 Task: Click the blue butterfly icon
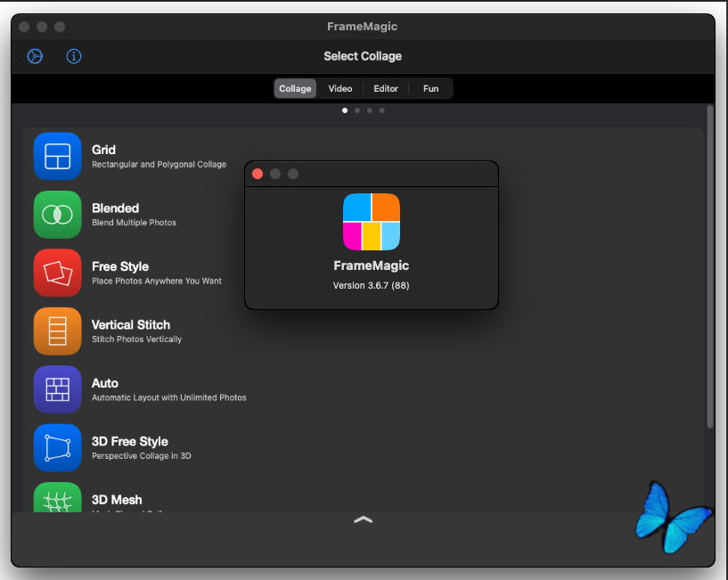pos(674,517)
